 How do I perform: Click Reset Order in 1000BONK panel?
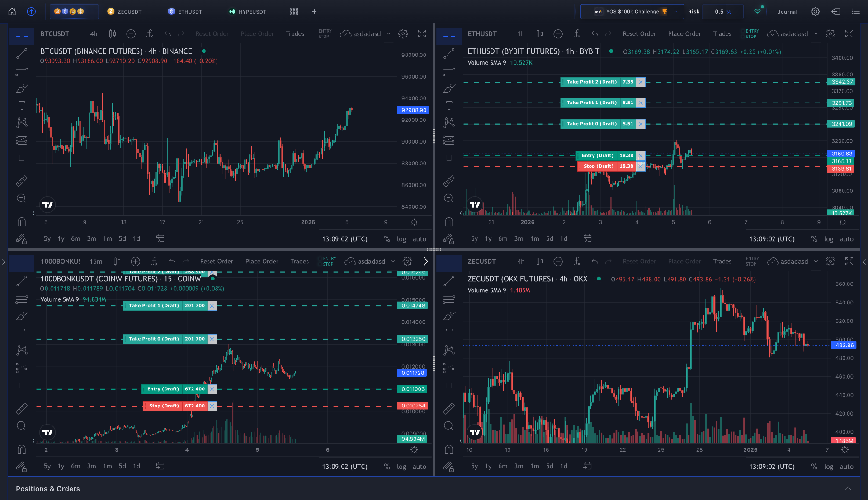click(x=217, y=262)
